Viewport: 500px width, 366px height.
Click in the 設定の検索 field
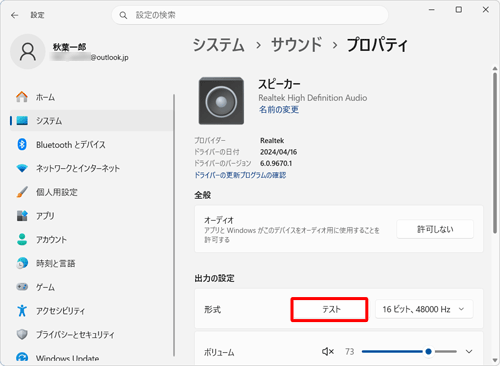click(x=250, y=15)
